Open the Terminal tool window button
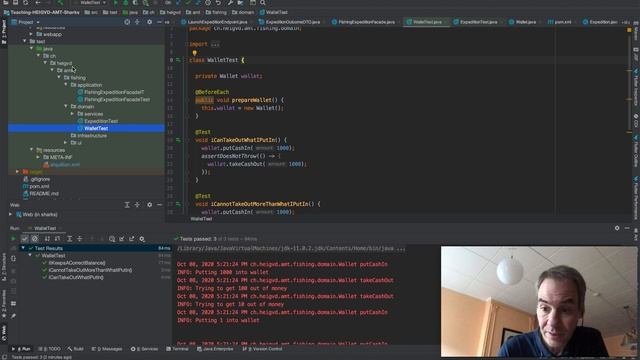The width and height of the screenshot is (640, 360). pyautogui.click(x=178, y=349)
